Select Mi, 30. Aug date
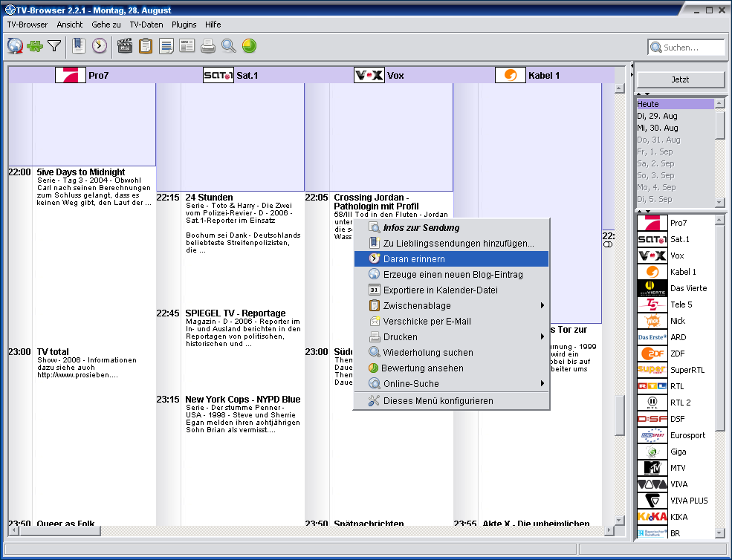The width and height of the screenshot is (732, 560). [x=675, y=128]
